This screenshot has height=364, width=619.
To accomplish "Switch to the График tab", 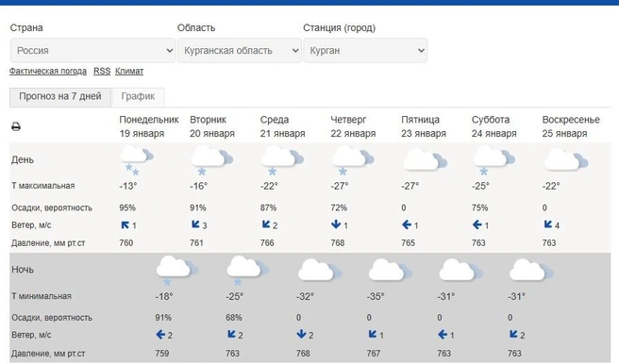I will pos(138,96).
